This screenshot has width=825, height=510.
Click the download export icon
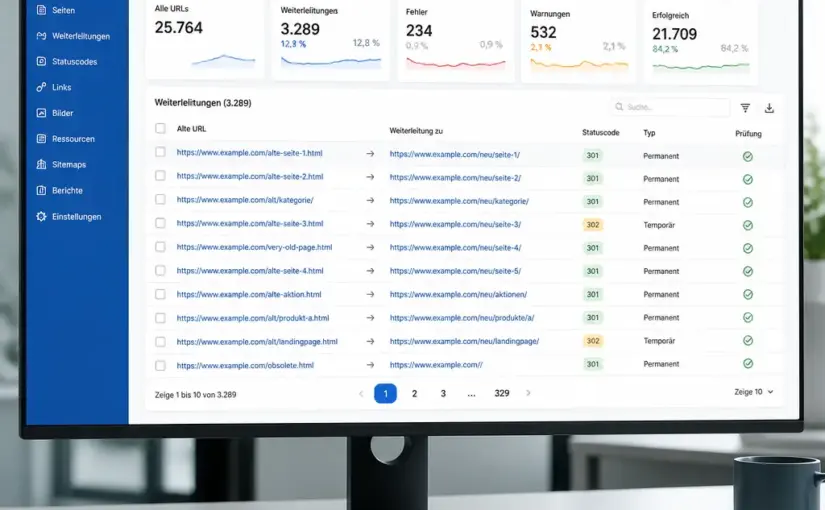click(769, 108)
